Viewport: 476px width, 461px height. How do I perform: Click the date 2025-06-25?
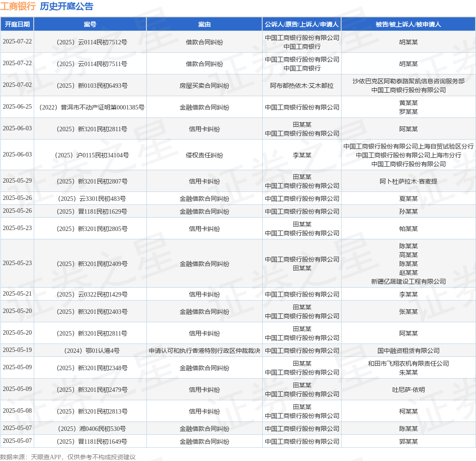[x=17, y=106]
